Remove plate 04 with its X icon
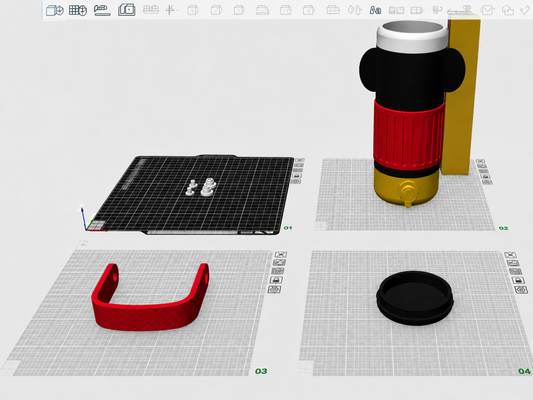 click(x=510, y=255)
